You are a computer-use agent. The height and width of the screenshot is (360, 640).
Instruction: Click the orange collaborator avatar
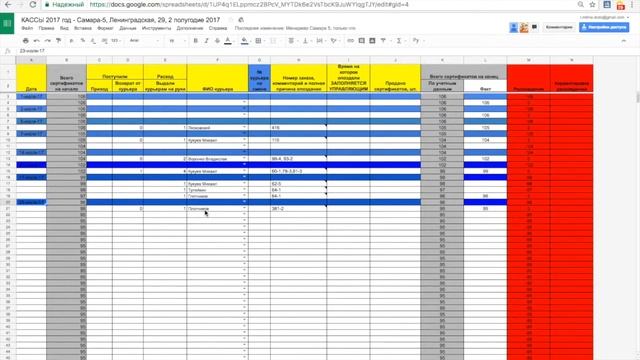pos(524,27)
